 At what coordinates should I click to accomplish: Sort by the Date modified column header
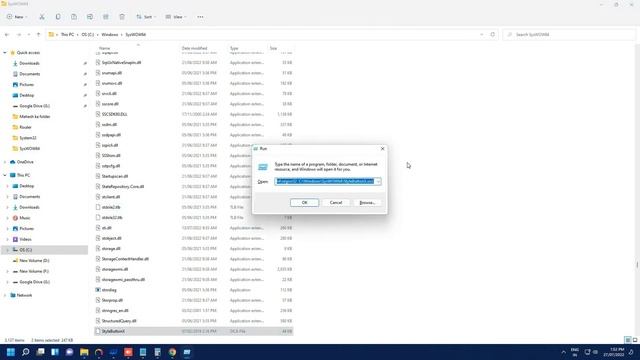pyautogui.click(x=194, y=48)
